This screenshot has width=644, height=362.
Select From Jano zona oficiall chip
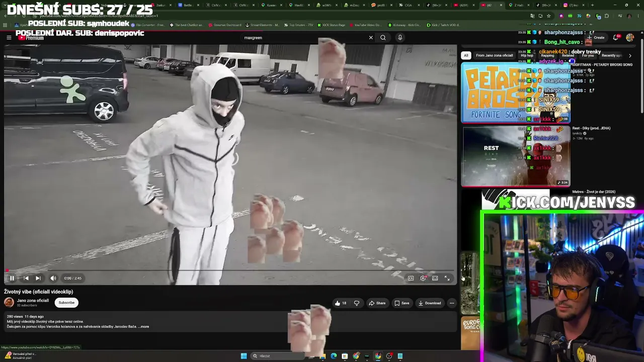[494, 55]
